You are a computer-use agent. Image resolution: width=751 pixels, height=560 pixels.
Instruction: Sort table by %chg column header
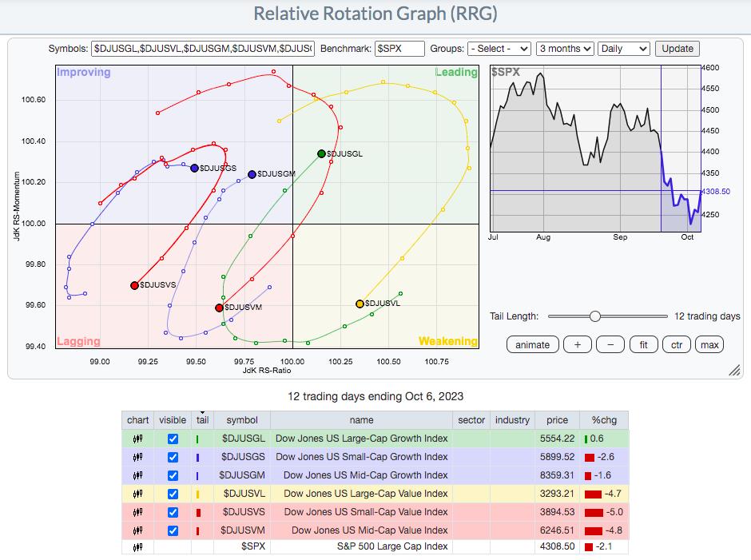604,420
